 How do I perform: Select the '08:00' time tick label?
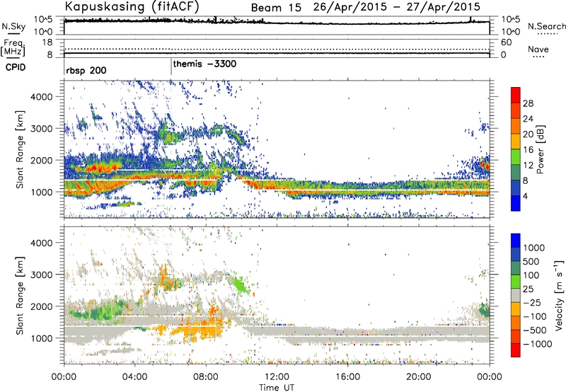click(x=206, y=377)
